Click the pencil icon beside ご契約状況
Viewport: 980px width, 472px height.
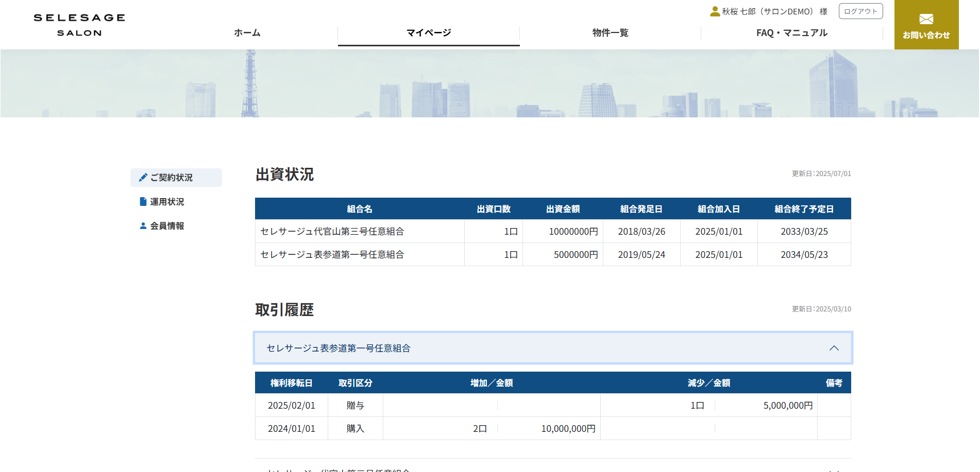(x=143, y=178)
